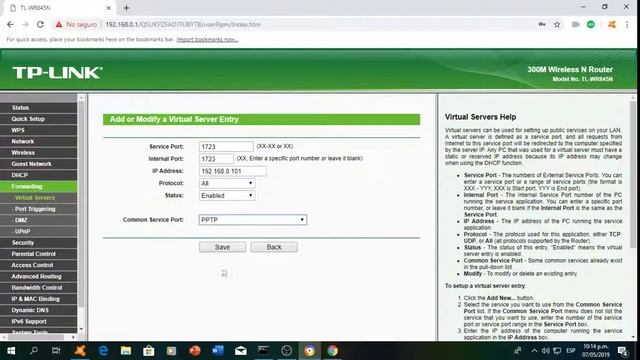Click the Service Port field

(226, 146)
